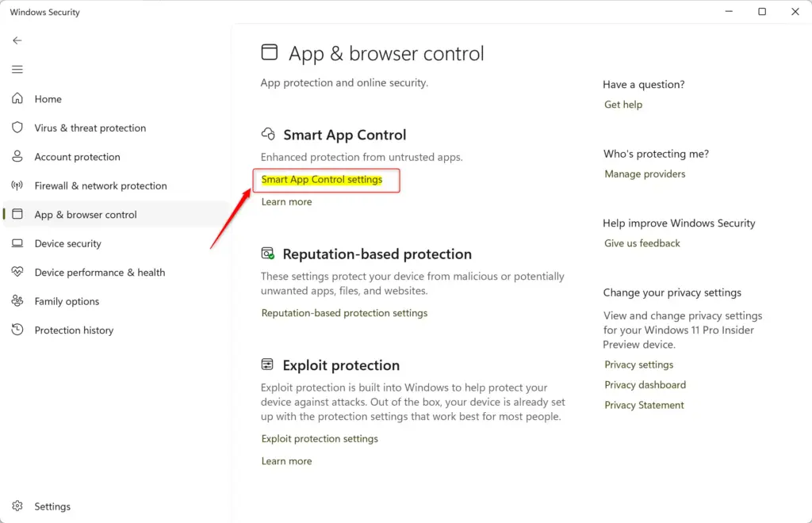Minimize the Windows Security window
The height and width of the screenshot is (523, 812).
(x=729, y=11)
